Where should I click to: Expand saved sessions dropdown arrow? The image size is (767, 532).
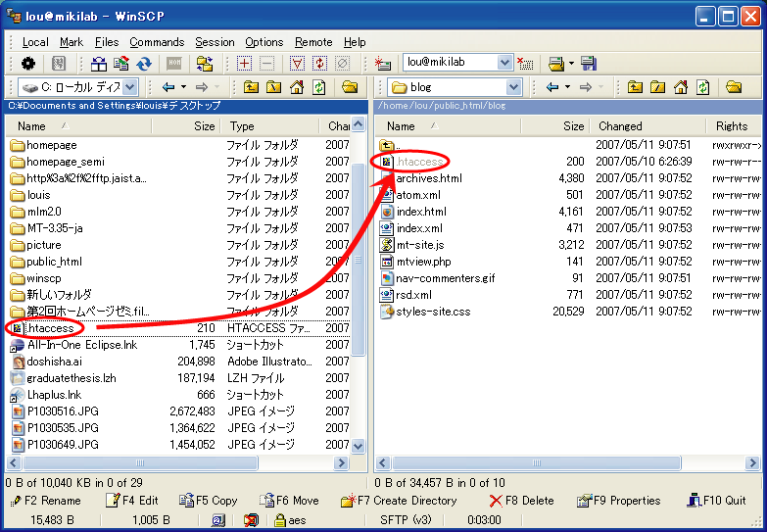[571, 63]
